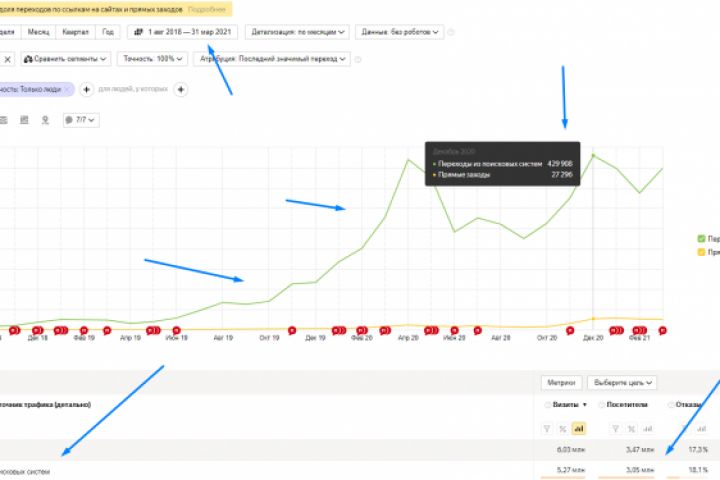The height and width of the screenshot is (480, 720).
Task: Click the 18,1 % bounce value
Action: [698, 470]
